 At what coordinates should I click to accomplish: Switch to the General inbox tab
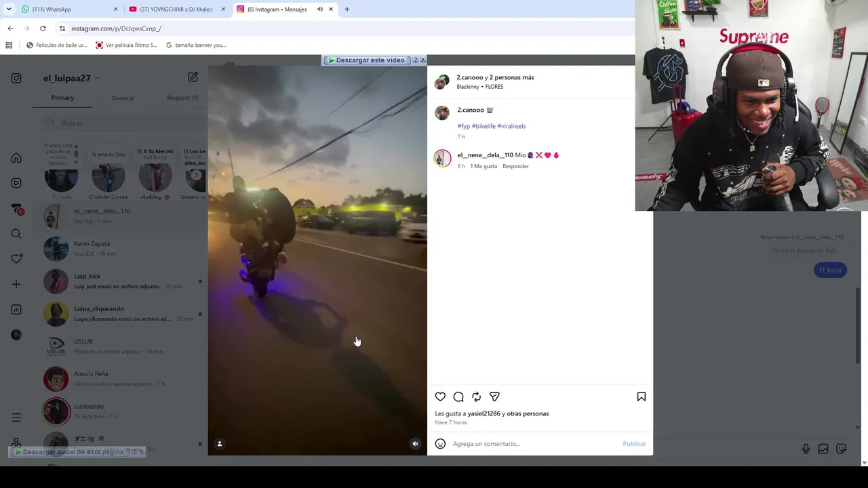(x=123, y=98)
